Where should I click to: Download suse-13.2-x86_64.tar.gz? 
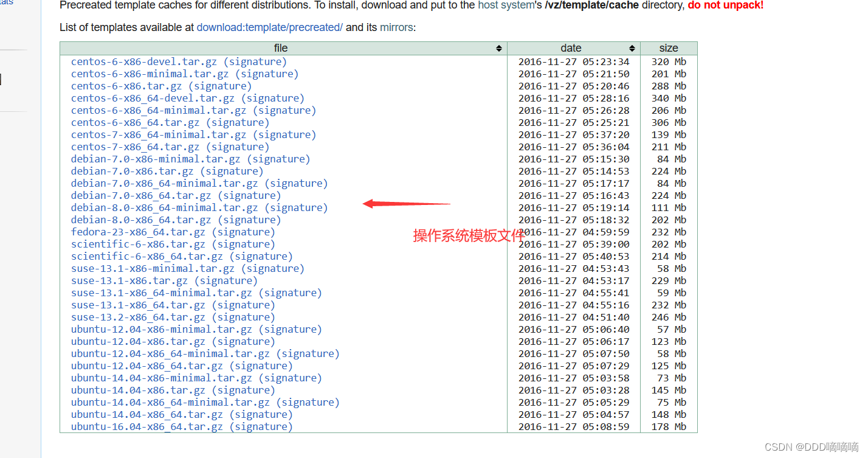[138, 317]
